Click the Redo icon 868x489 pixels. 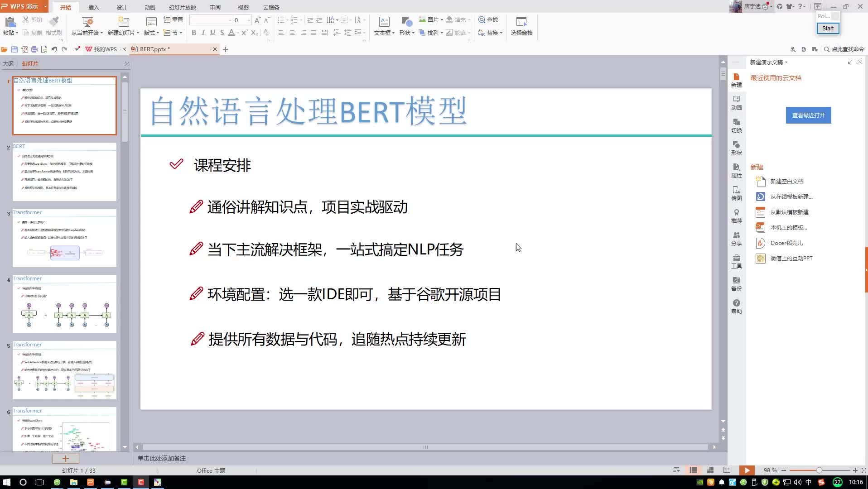(64, 49)
